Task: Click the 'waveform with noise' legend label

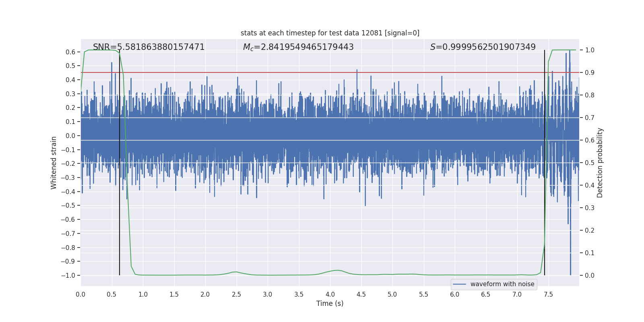Action: 502,284
